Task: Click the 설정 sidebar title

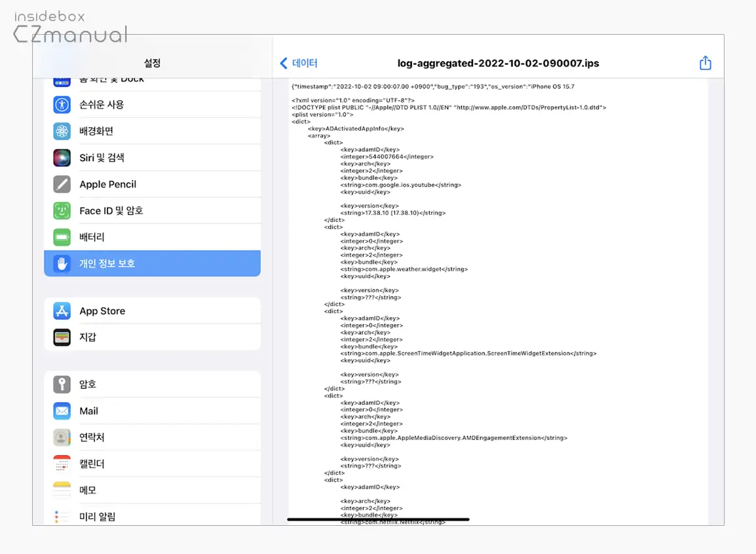Action: (x=153, y=63)
